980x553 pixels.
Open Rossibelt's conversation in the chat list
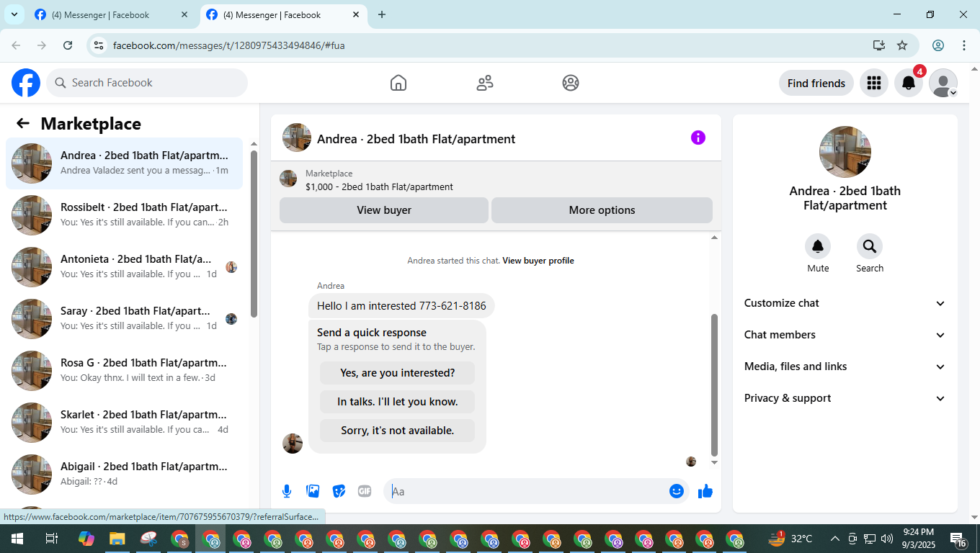pos(124,215)
